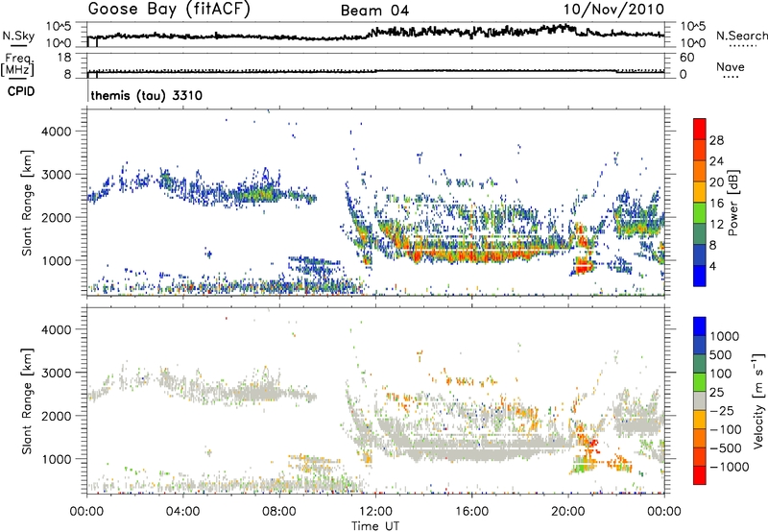Pick the red top segment of power colorbar
This screenshot has height=532, width=768.
point(700,130)
